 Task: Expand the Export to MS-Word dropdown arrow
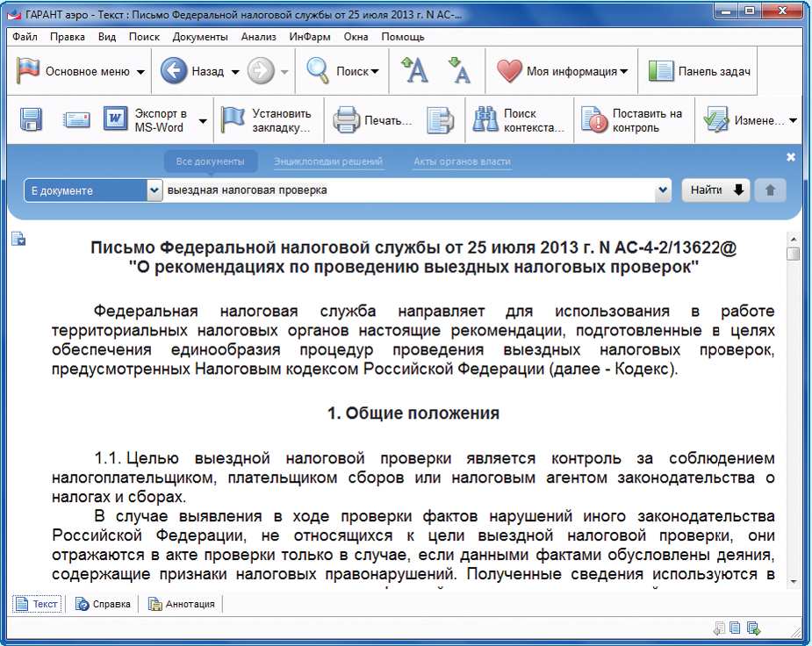click(203, 120)
